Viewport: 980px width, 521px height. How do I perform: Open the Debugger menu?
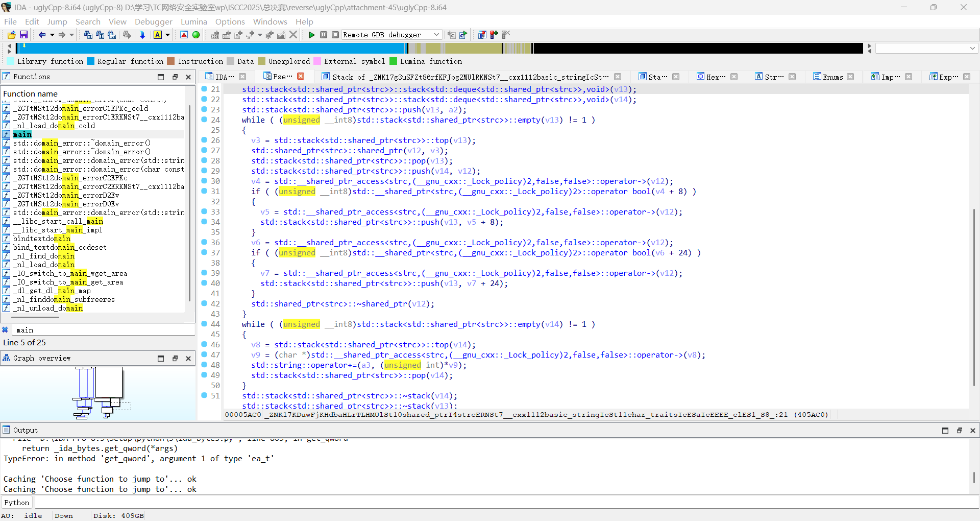pyautogui.click(x=154, y=21)
